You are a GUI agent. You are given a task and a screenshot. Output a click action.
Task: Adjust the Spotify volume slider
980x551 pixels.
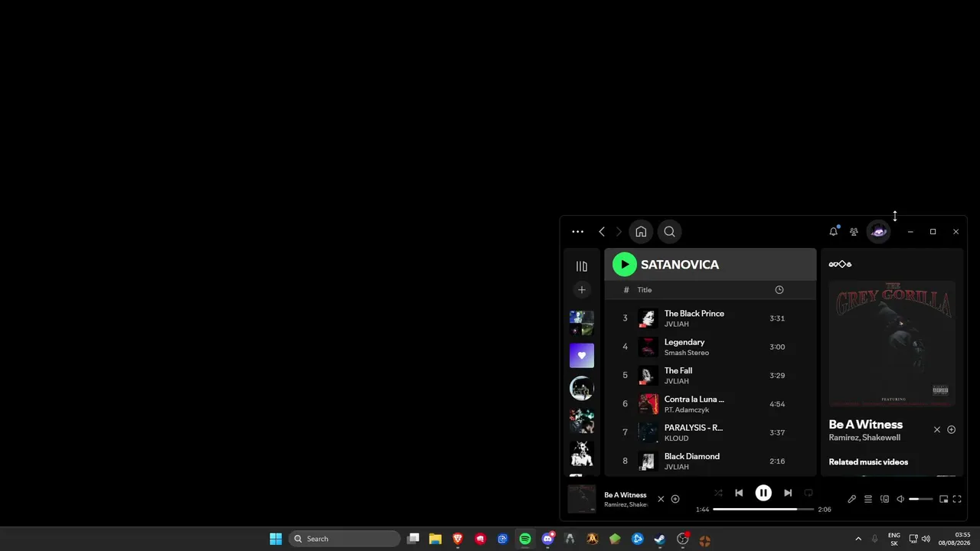point(921,499)
